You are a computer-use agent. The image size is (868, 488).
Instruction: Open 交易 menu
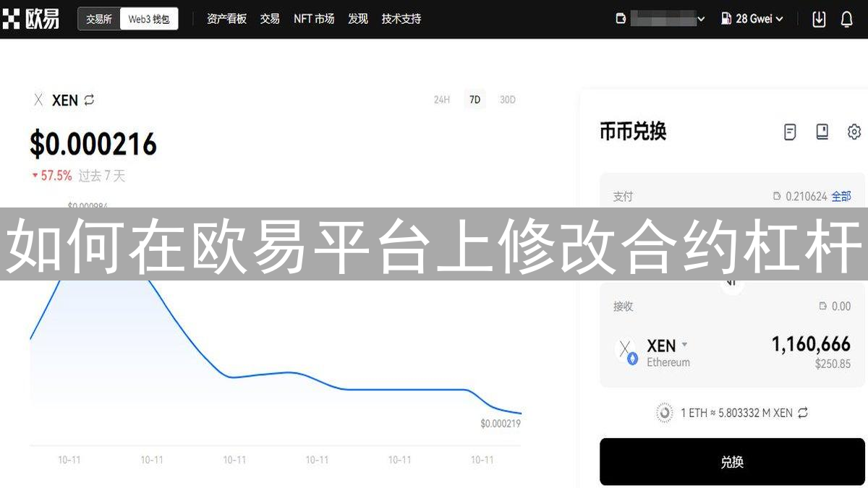point(270,19)
